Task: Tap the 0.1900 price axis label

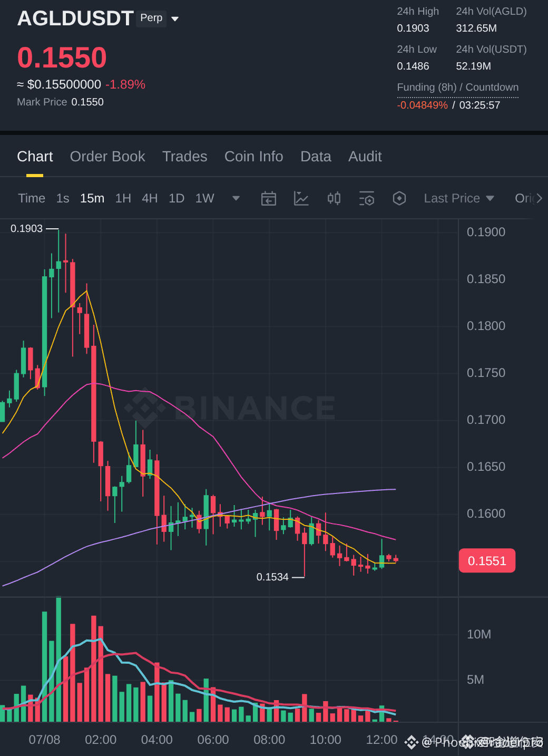Action: (x=486, y=232)
